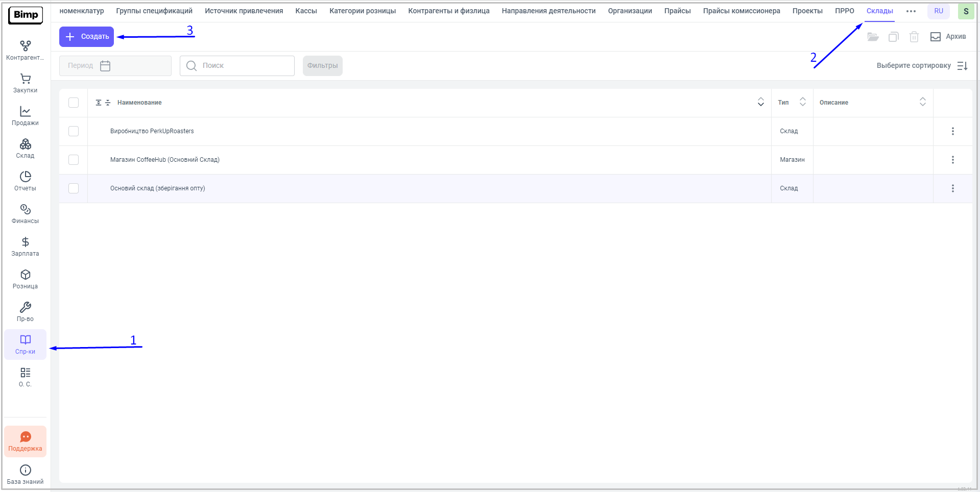Expand the more tabs ellipsis menu
980x492 pixels.
coord(911,11)
